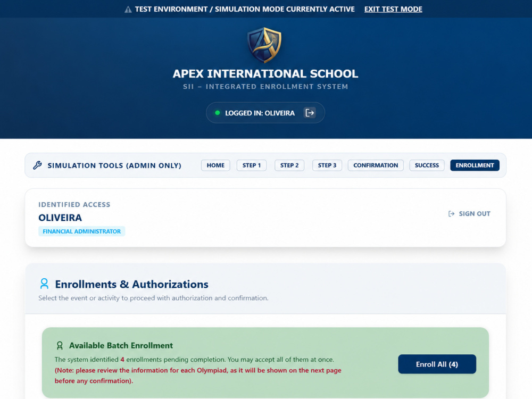Select the active ENROLLMENT tab
The image size is (532, 399).
pos(475,165)
